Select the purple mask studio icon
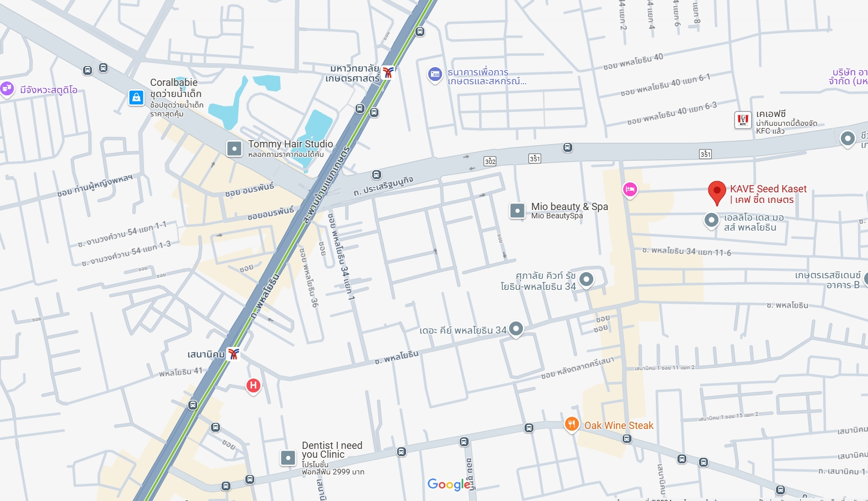 pyautogui.click(x=7, y=89)
